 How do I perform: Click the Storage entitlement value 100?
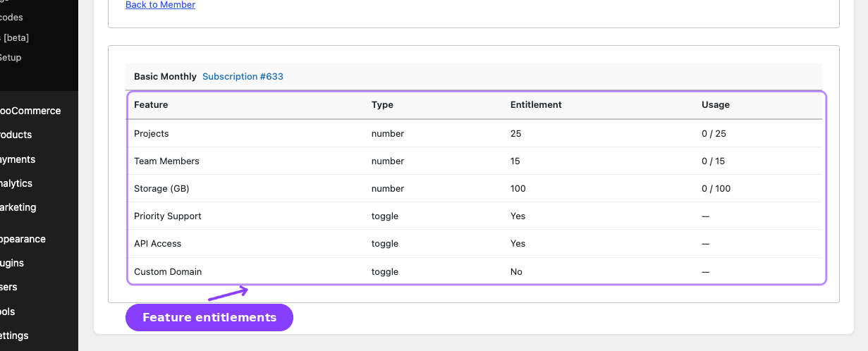tap(518, 188)
